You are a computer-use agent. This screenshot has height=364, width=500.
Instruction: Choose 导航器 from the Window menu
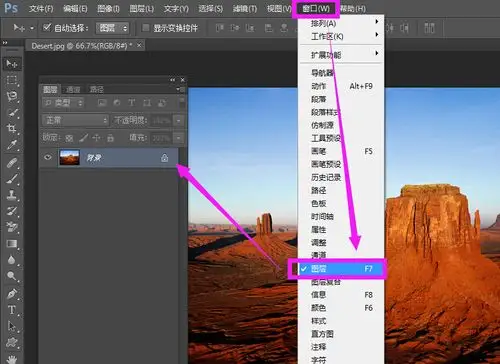[x=341, y=73]
